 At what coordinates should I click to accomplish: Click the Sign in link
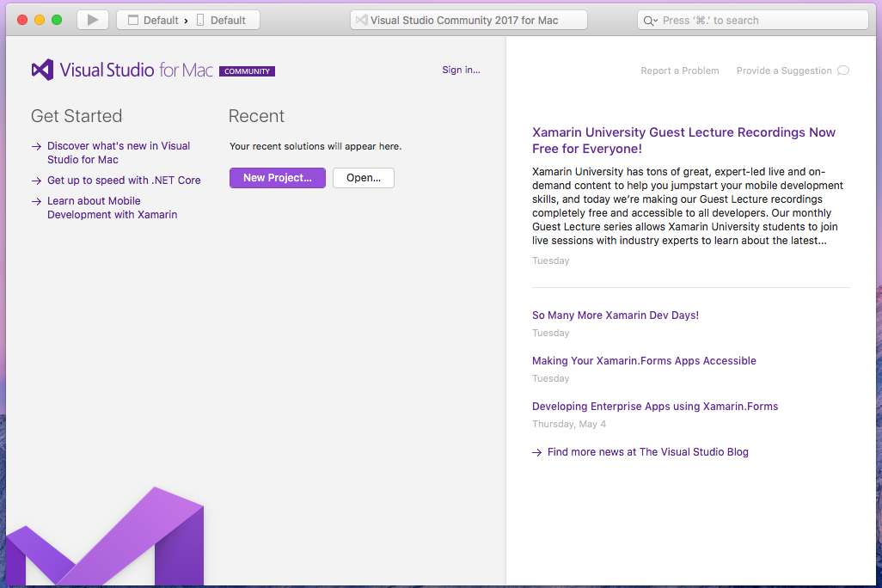[x=461, y=70]
